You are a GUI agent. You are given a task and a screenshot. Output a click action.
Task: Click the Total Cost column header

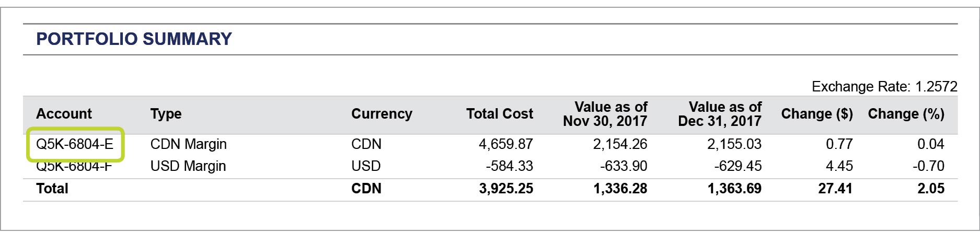pos(499,114)
